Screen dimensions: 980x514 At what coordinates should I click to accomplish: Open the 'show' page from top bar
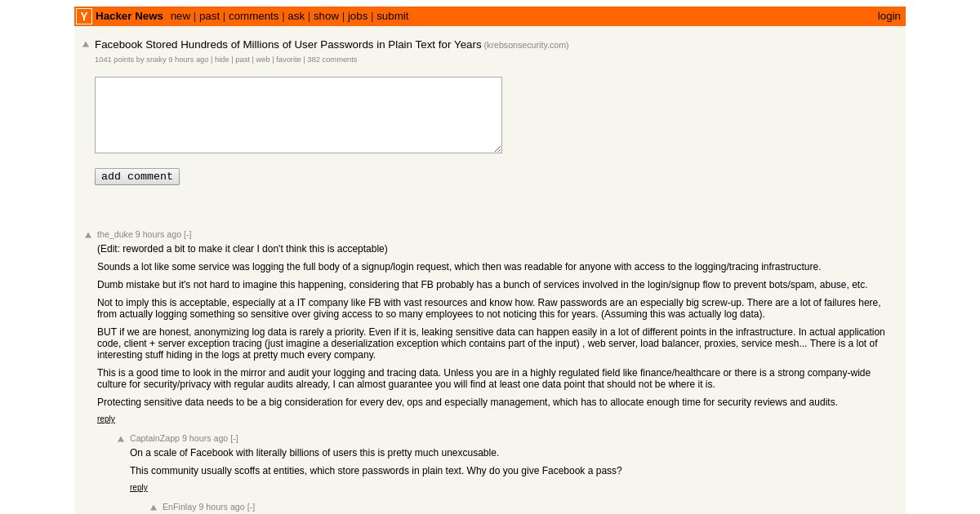point(326,16)
